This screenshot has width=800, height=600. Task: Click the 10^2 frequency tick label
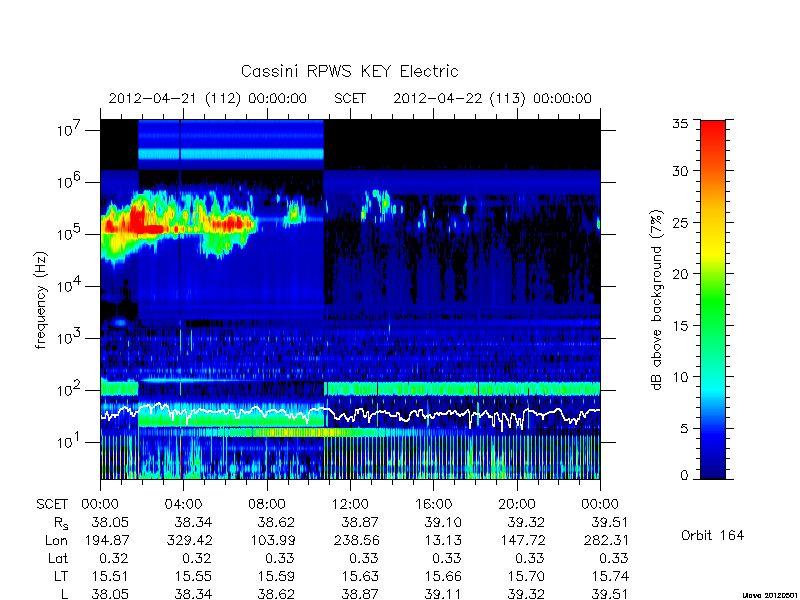click(x=70, y=390)
